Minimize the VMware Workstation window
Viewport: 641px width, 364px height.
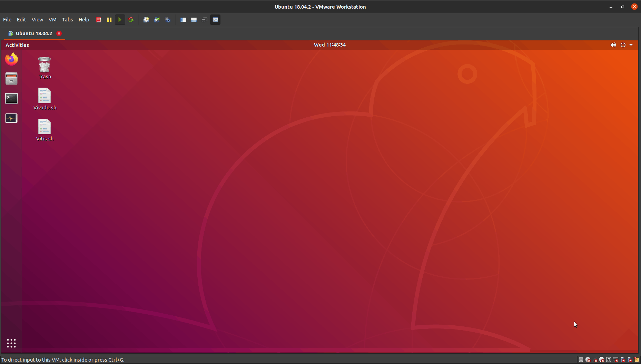coord(611,7)
